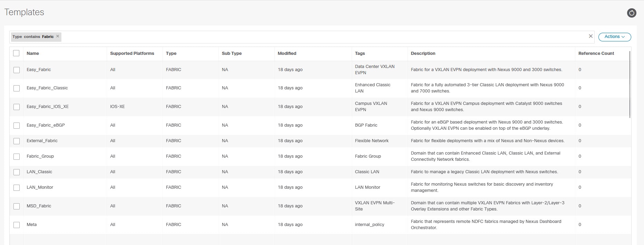The width and height of the screenshot is (644, 245).
Task: Check the LAN_Monitor row checkbox
Action: (17, 187)
